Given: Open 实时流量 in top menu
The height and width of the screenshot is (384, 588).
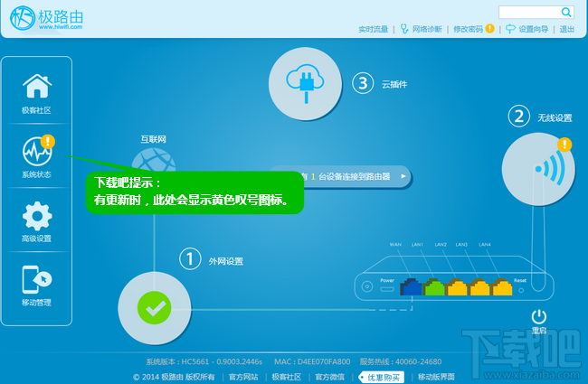Looking at the screenshot, I should click(x=373, y=30).
